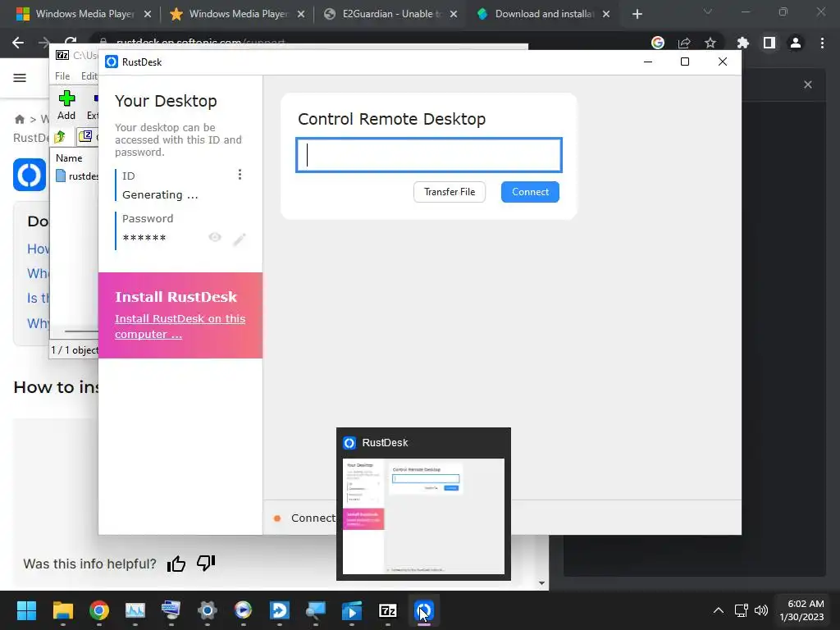Click the webpage scrollbar down arrow
The image size is (840, 630).
pos(541,583)
